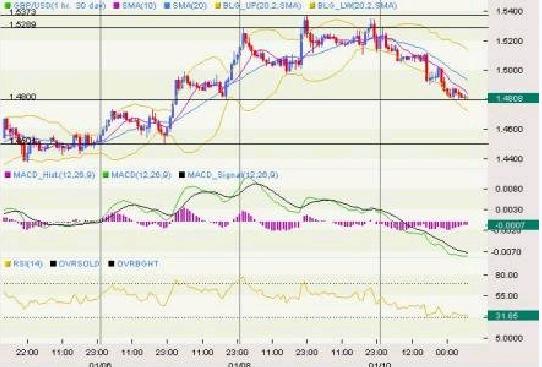Click the 1.5289 horizontal level label
This screenshot has width=542, height=367.
[x=23, y=25]
